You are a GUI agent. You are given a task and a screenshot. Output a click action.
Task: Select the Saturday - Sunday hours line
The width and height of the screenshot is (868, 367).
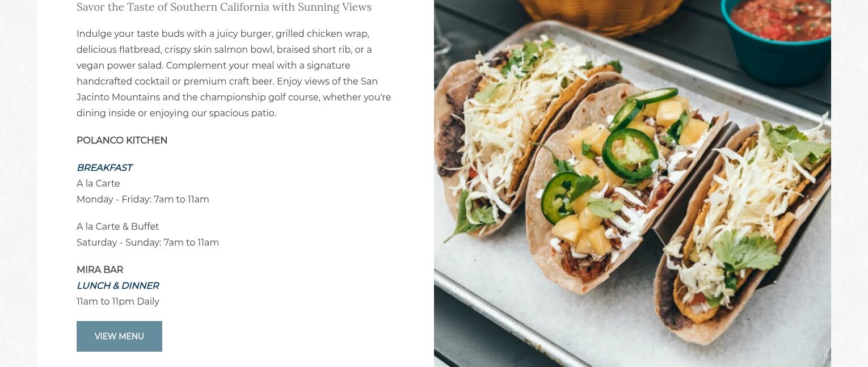148,242
